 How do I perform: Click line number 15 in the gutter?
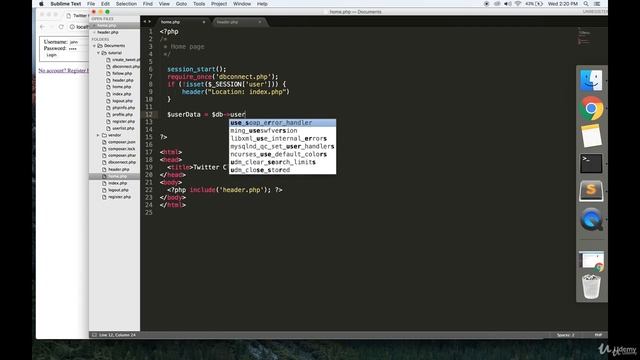coord(149,137)
